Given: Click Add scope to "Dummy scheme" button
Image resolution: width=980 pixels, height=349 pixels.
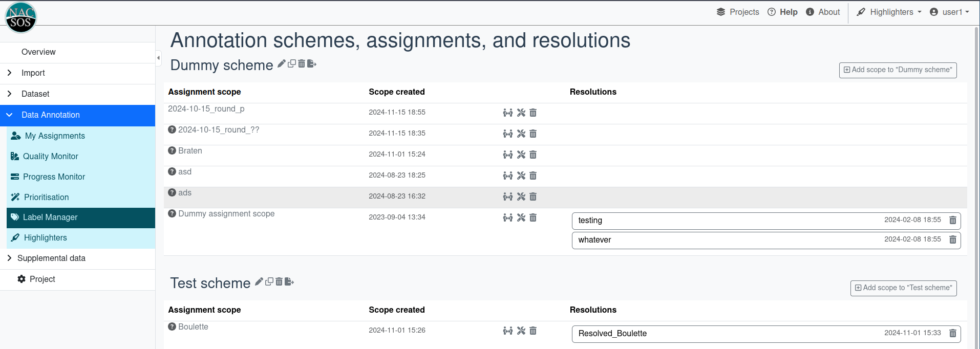Looking at the screenshot, I should coord(898,70).
